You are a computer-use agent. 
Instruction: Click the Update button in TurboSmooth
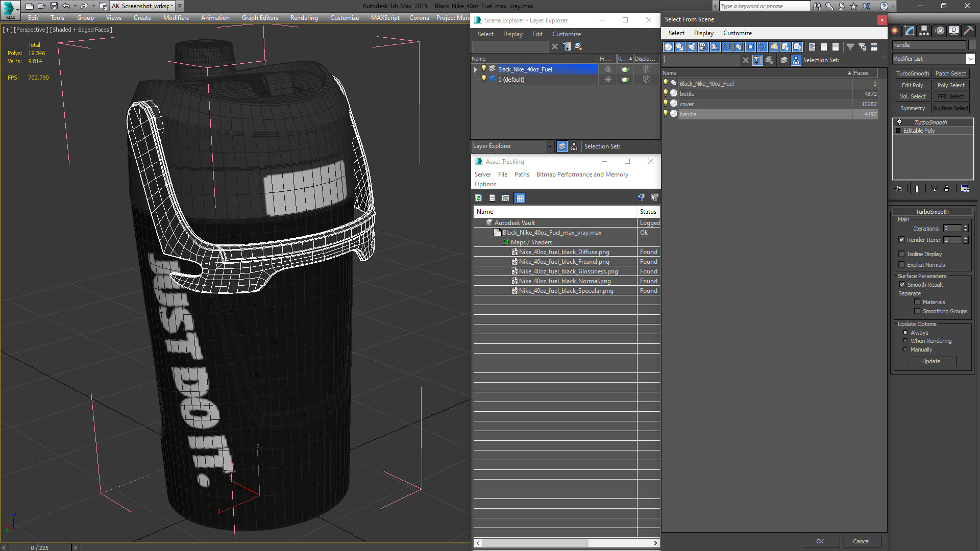click(931, 361)
